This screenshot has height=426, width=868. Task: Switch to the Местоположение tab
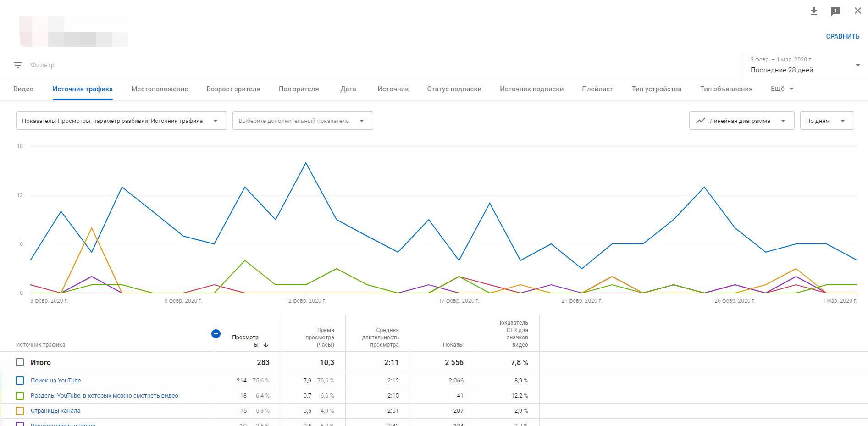click(x=160, y=89)
